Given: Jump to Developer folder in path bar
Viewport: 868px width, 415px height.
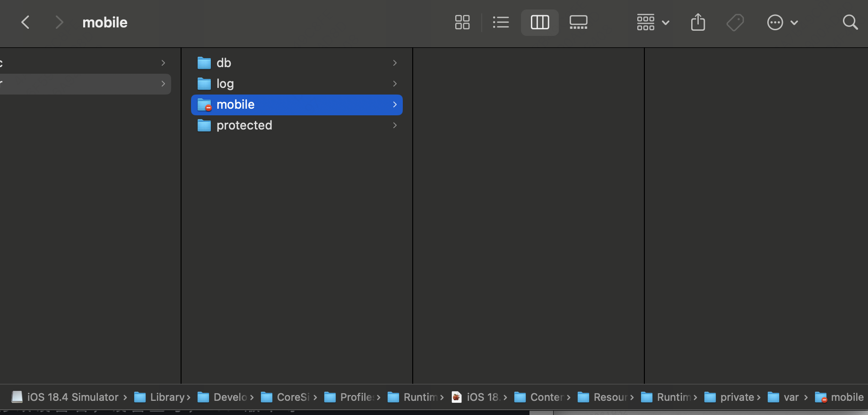Looking at the screenshot, I should click(222, 397).
